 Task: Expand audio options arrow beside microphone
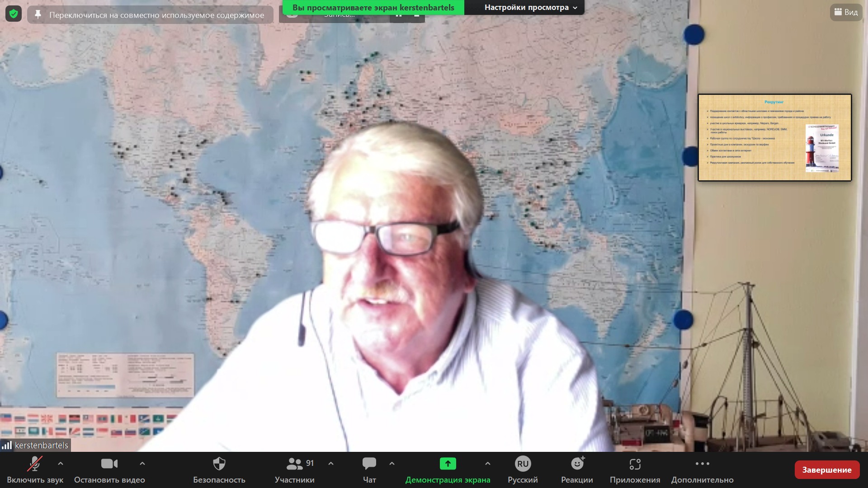61,464
